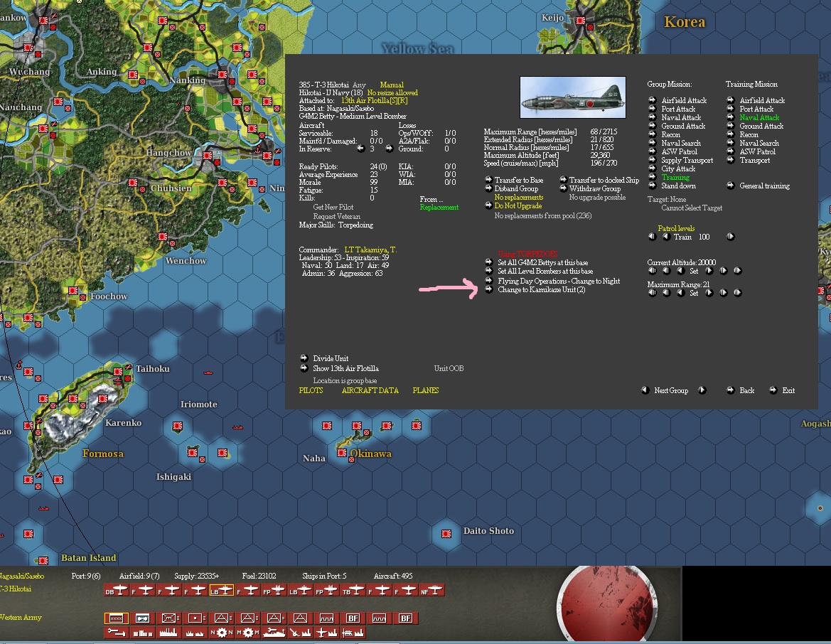Click Western Army label in bottom panel
This screenshot has height=644, width=831.
[21, 618]
